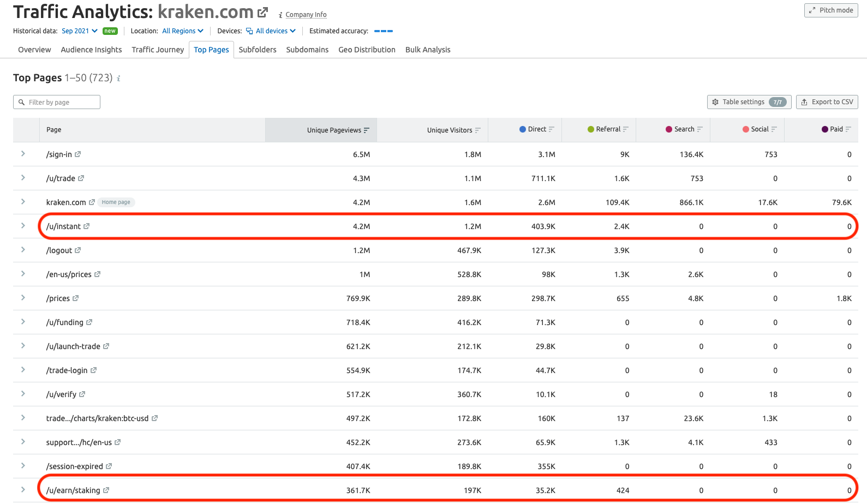
Task: Click the Top Pages info icon
Action: pyautogui.click(x=118, y=79)
